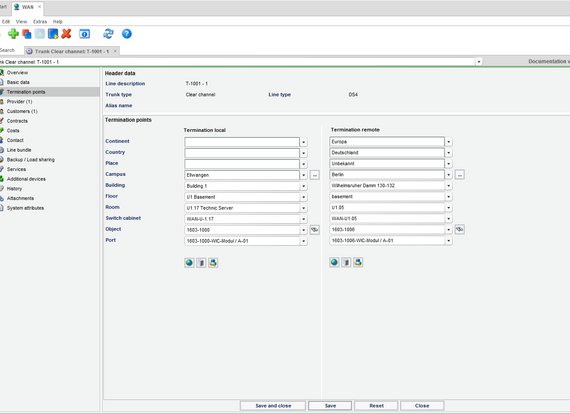Screen dimensions: 570x414
Task: Click the icon button beside local Object field
Action: (x=314, y=230)
